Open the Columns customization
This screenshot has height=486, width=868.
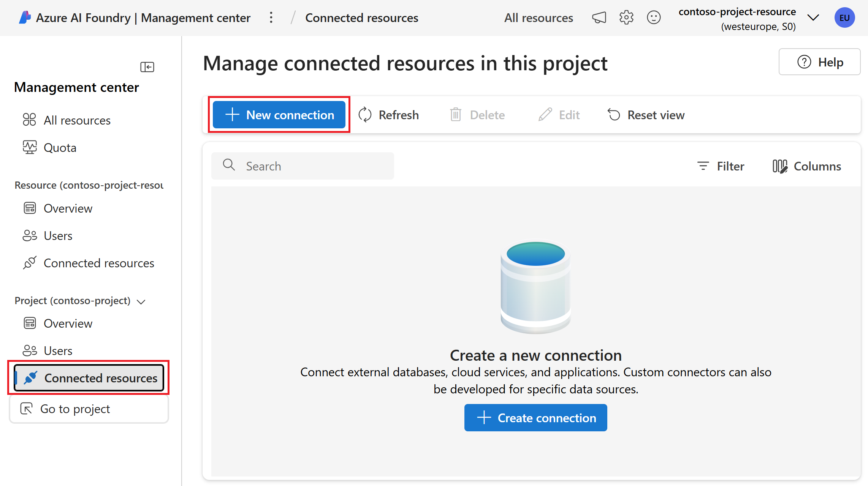(807, 166)
